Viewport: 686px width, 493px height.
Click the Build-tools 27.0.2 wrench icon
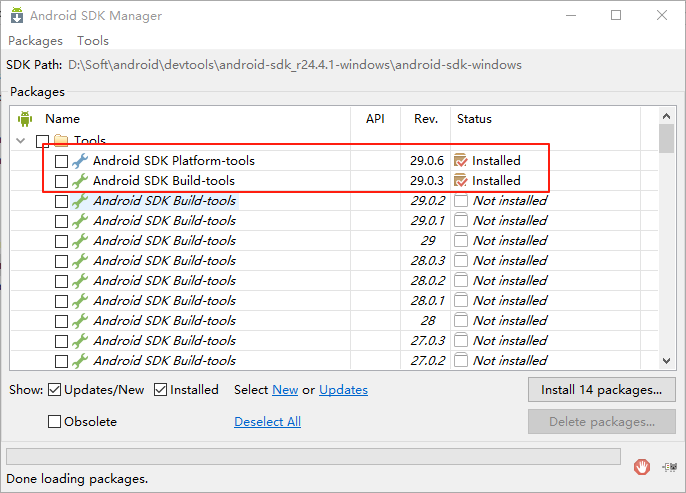pyautogui.click(x=80, y=361)
